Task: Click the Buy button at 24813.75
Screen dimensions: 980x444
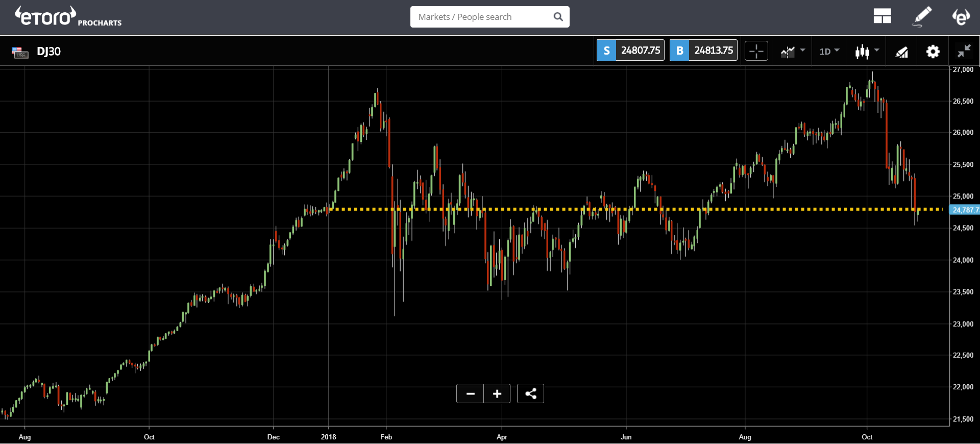Action: [x=703, y=50]
